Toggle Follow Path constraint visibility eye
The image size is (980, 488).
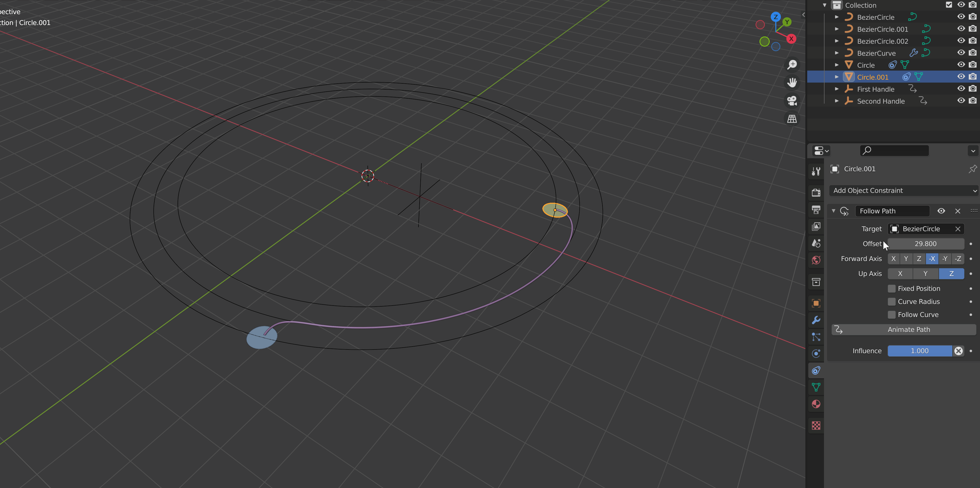pos(941,211)
